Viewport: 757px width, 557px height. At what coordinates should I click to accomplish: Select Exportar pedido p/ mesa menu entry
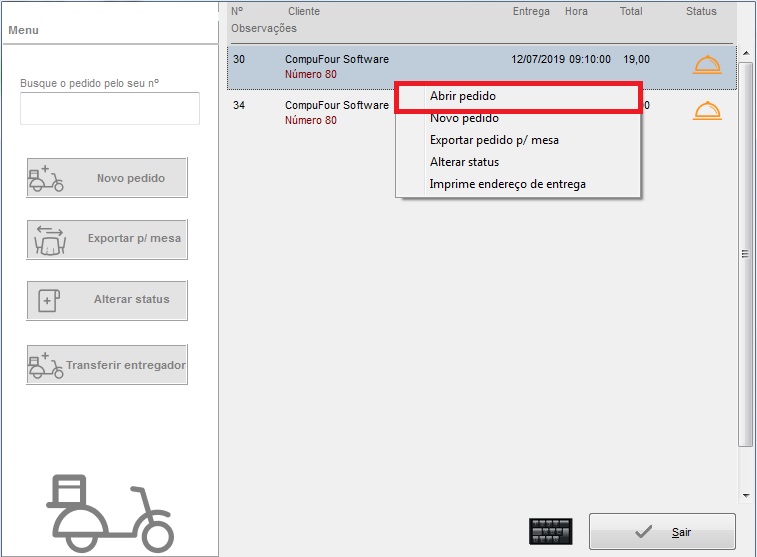[x=494, y=140]
